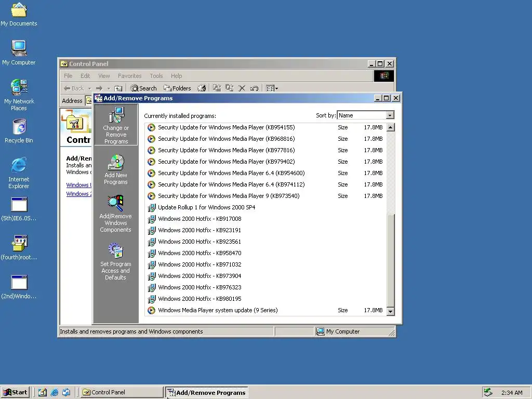Open Help menu in Control Panel
Viewport: 532px width, 399px height.
point(177,76)
